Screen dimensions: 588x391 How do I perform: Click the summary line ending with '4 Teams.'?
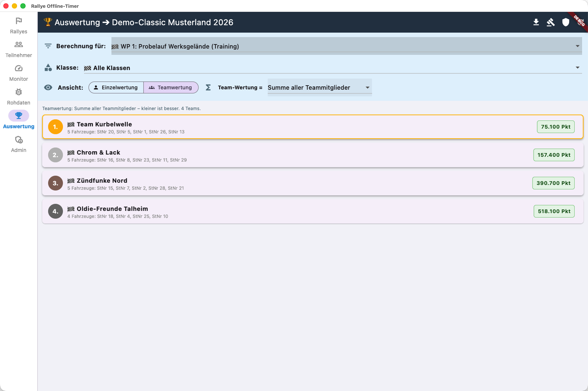(x=121, y=109)
